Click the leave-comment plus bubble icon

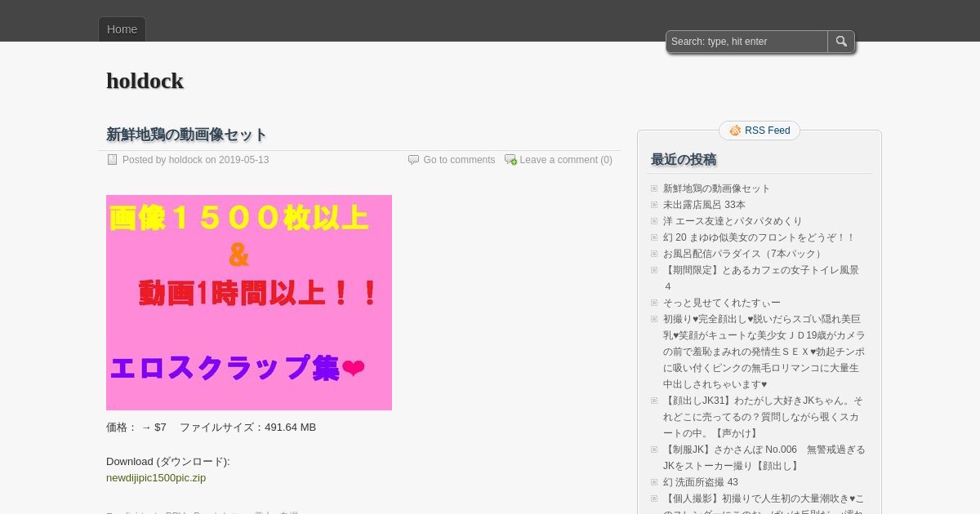coord(510,160)
